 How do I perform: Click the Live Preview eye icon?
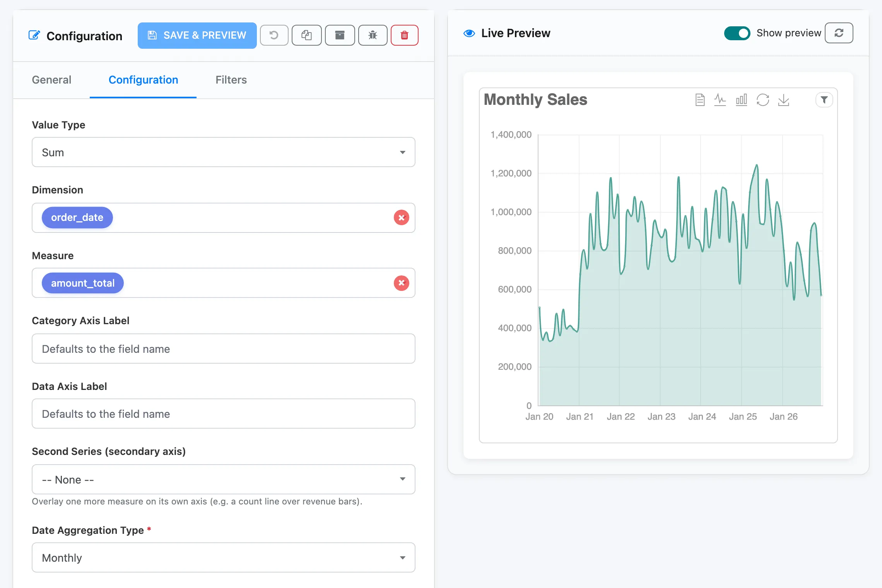pyautogui.click(x=469, y=33)
